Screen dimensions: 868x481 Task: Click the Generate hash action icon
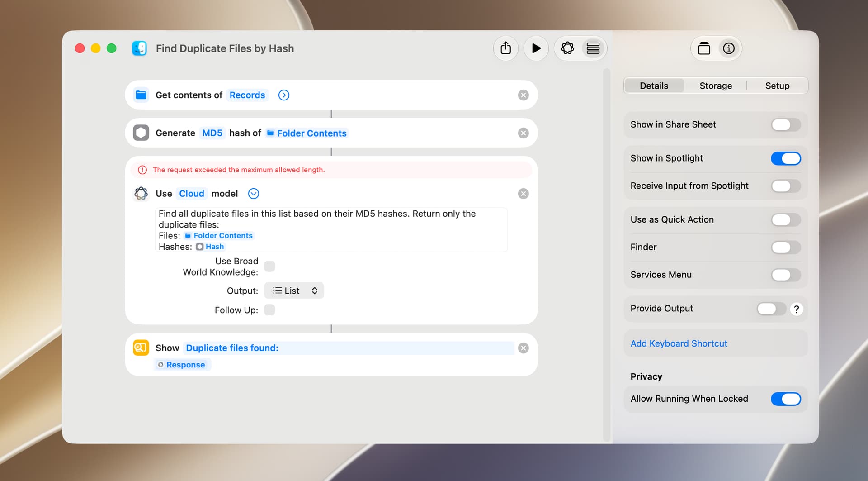point(141,133)
